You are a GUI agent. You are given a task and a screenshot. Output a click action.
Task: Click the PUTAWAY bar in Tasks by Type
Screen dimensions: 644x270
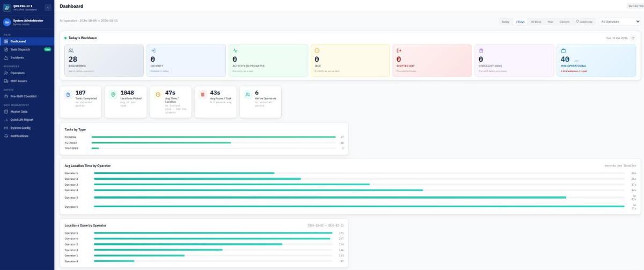(161, 143)
